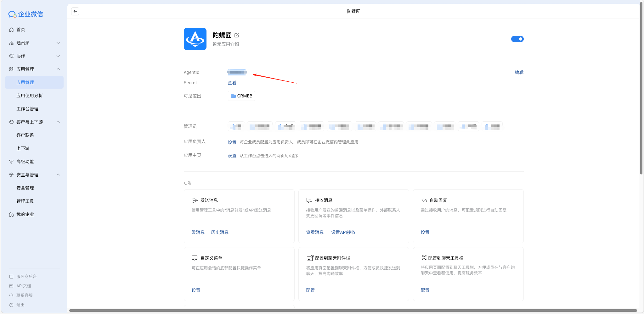Open API文档 in the sidebar footer
Image resolution: width=644 pixels, height=314 pixels.
point(24,286)
